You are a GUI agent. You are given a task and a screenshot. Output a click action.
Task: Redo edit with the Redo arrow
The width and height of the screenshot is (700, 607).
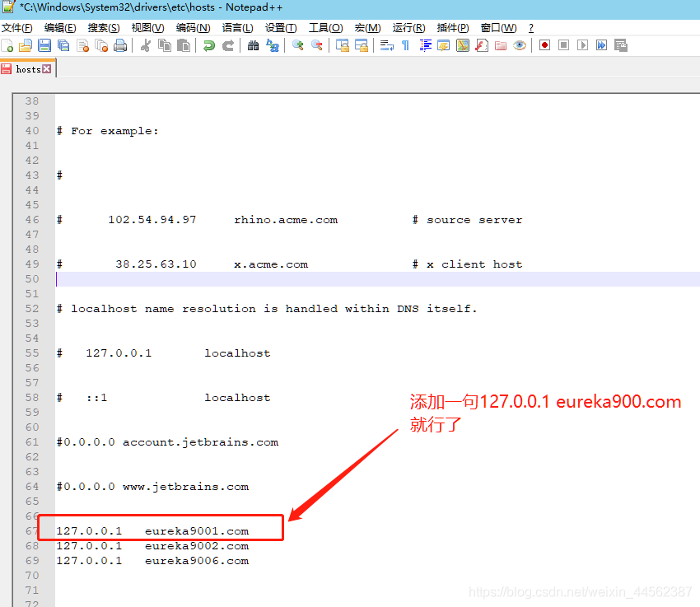pyautogui.click(x=228, y=45)
